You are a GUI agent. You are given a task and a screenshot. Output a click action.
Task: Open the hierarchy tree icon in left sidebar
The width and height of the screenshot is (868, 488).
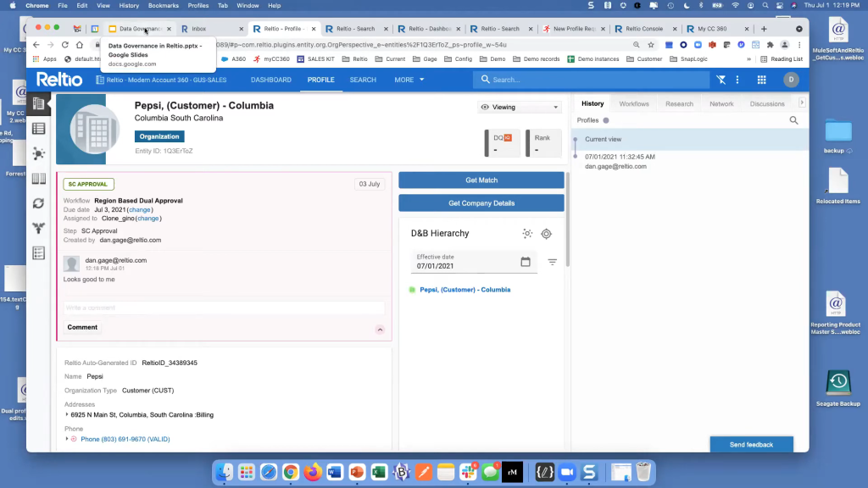tap(38, 228)
